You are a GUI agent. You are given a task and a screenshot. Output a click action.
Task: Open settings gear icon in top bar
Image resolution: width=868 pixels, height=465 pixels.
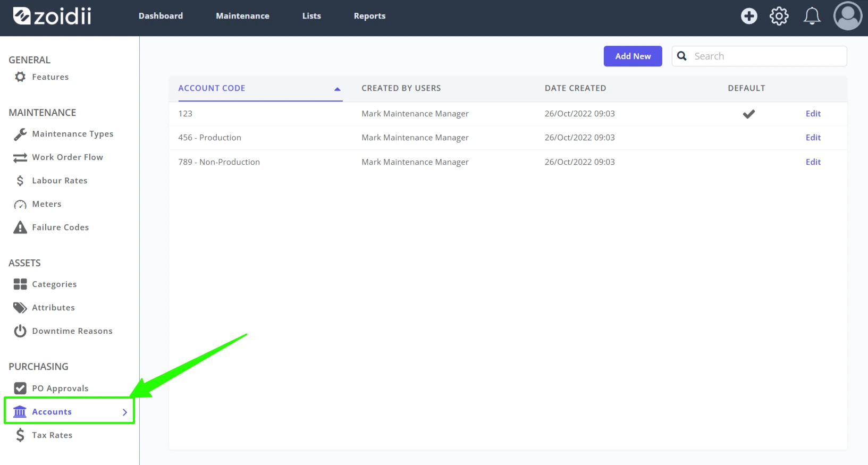point(779,16)
